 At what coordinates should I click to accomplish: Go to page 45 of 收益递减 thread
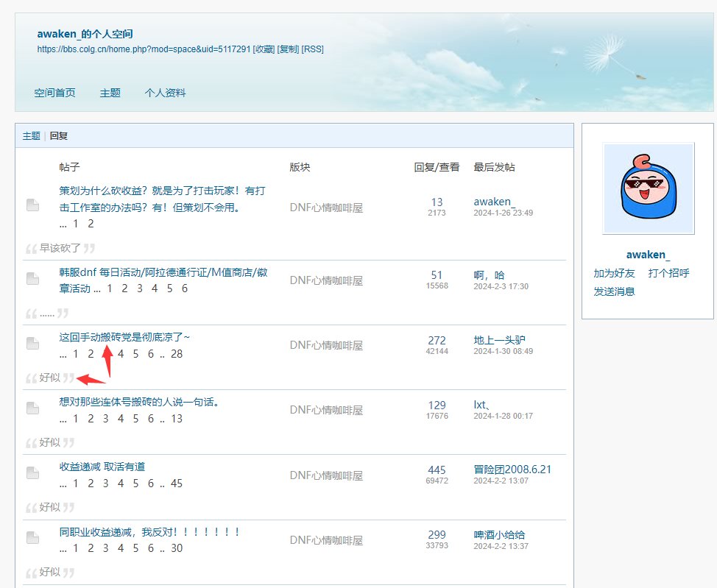[176, 483]
